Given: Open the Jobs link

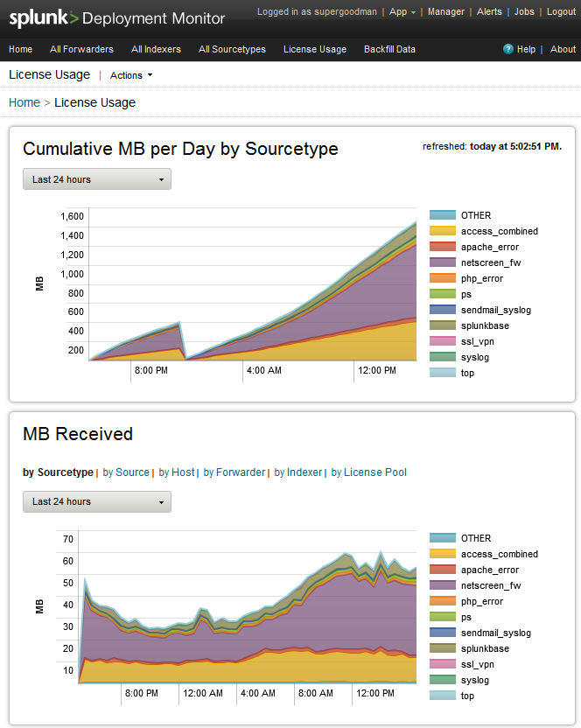Looking at the screenshot, I should 524,11.
